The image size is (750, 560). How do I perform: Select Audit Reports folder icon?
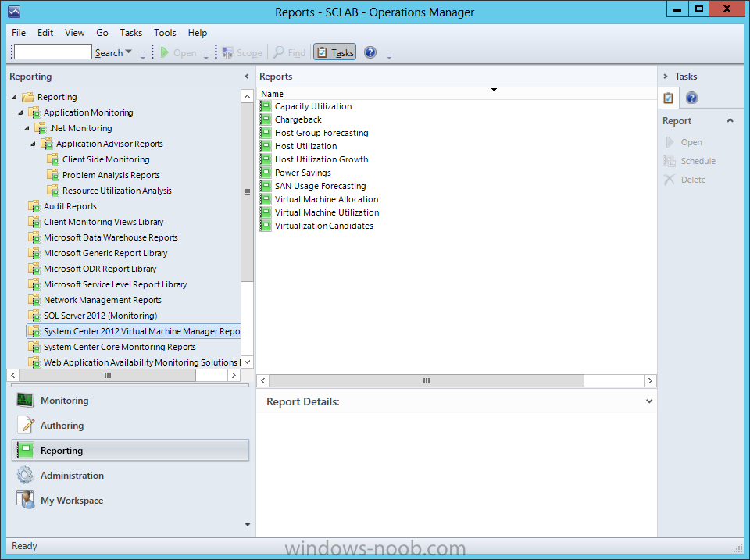coord(34,206)
